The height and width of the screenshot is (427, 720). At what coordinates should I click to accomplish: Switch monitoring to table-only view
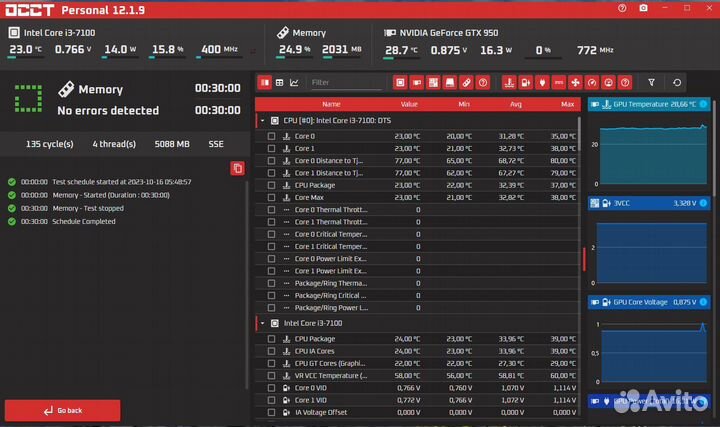(280, 82)
